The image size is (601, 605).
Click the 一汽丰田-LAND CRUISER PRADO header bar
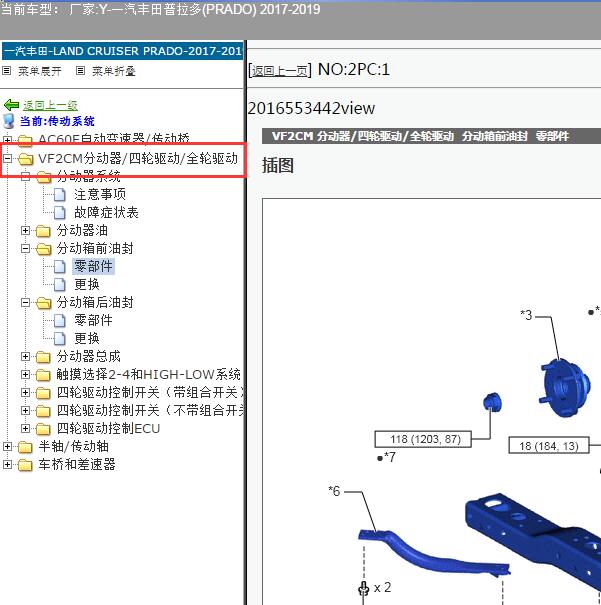(x=122, y=51)
